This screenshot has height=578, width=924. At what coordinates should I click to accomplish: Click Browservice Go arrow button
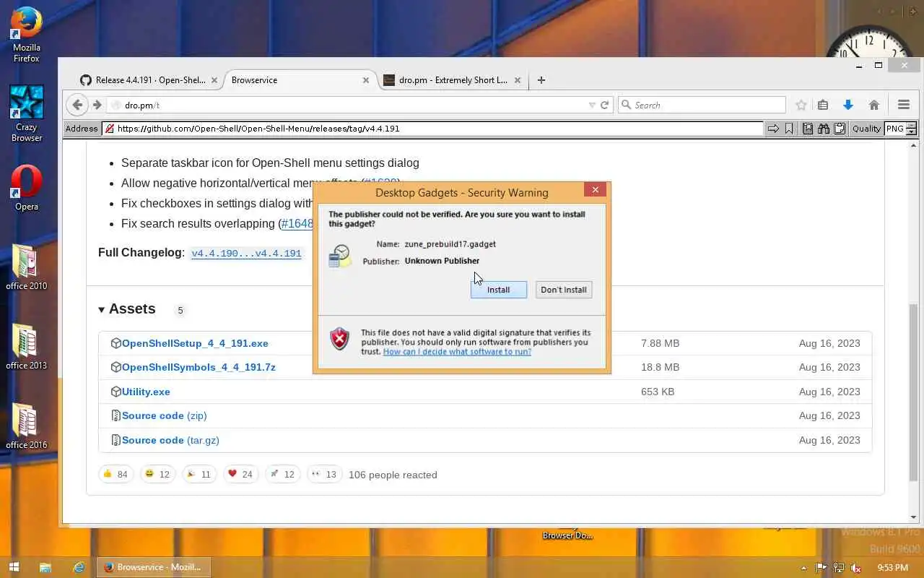(x=773, y=129)
